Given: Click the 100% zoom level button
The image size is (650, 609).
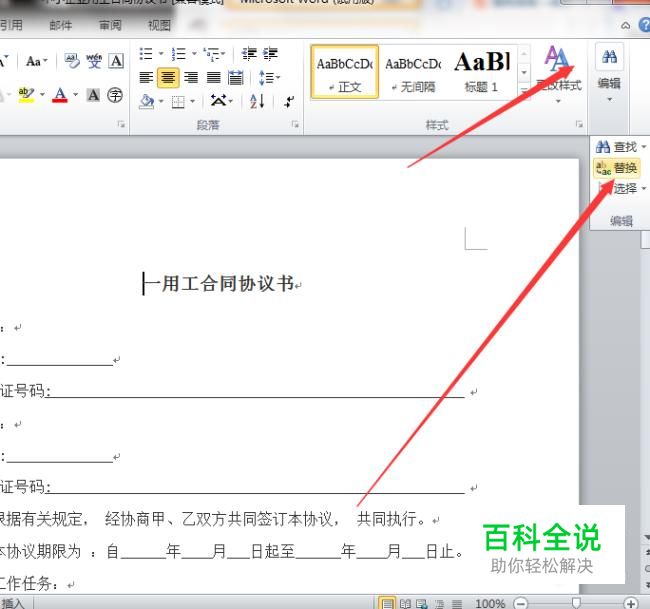Looking at the screenshot, I should click(x=490, y=603).
